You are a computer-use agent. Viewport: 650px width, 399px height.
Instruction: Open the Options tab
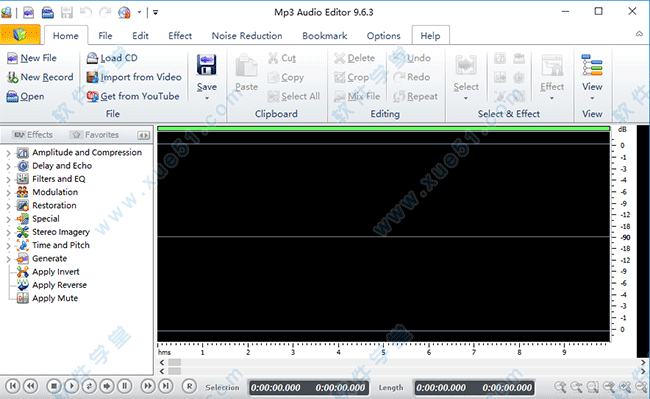(383, 36)
